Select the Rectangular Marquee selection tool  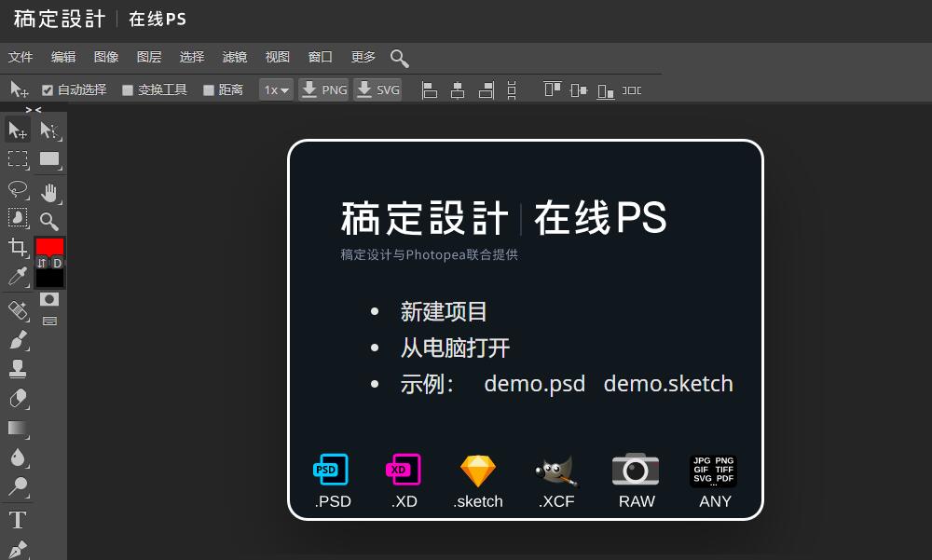click(x=17, y=159)
